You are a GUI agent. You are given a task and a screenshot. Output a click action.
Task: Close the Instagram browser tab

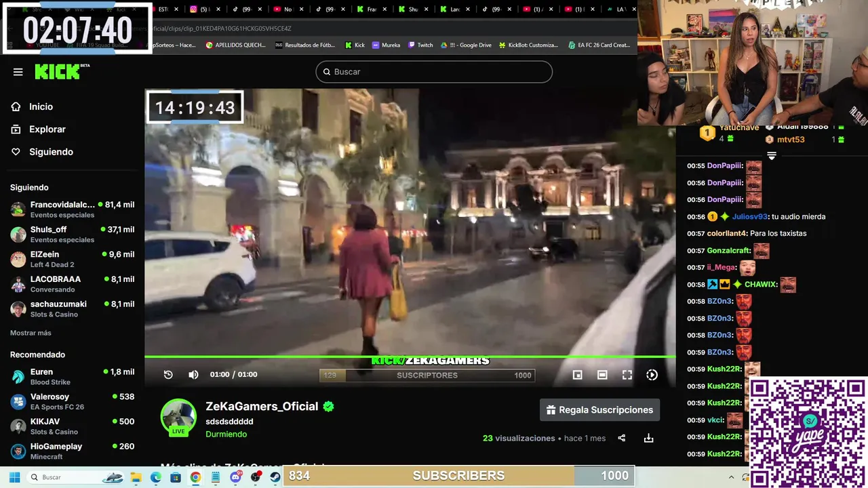[218, 9]
